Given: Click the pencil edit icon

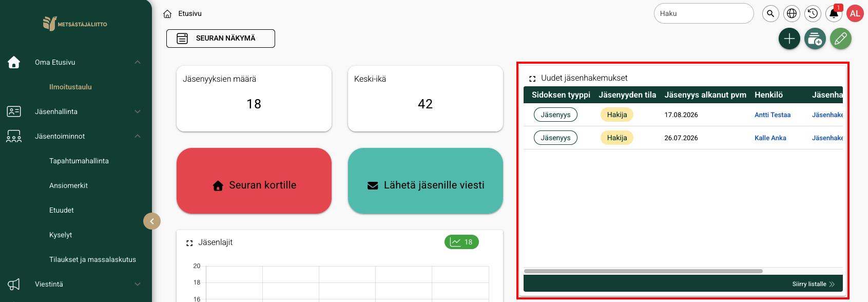Looking at the screenshot, I should tap(841, 39).
